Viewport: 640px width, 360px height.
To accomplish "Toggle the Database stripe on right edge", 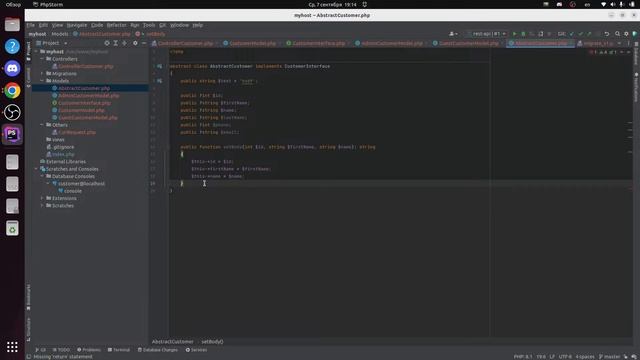I will click(636, 54).
